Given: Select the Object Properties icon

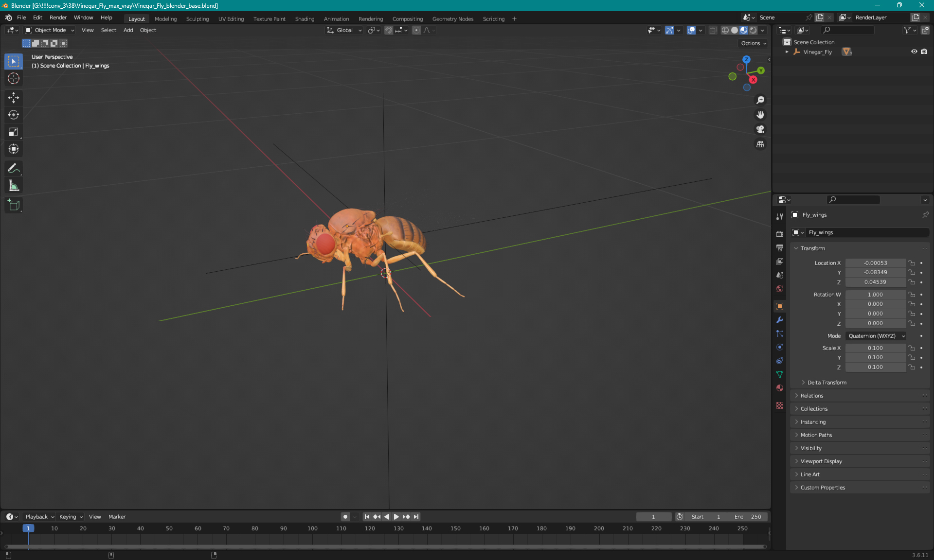Looking at the screenshot, I should pyautogui.click(x=780, y=306).
